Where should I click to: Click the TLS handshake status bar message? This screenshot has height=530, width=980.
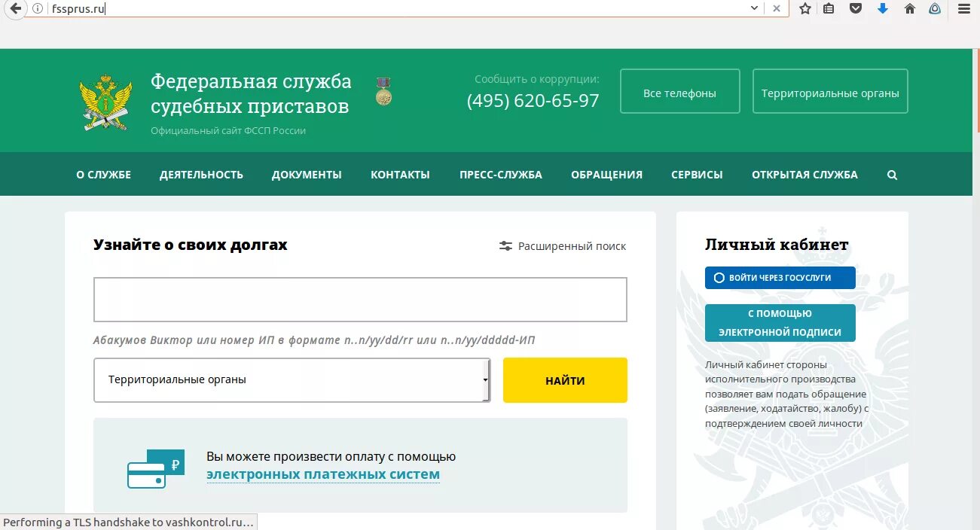pos(128,522)
